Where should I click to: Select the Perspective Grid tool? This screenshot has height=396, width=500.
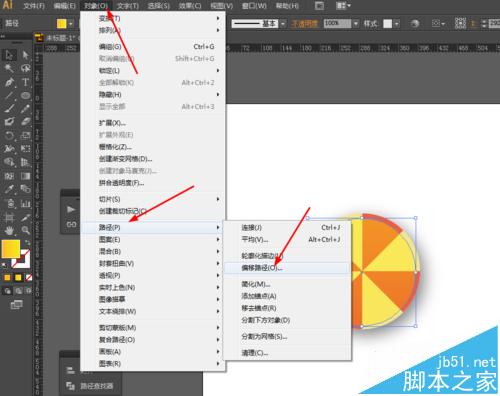point(25,162)
